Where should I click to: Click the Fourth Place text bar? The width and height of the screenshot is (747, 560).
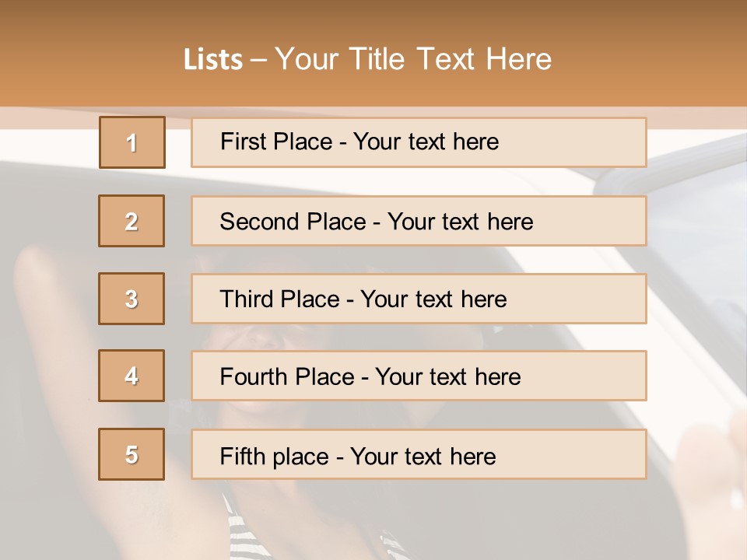pyautogui.click(x=419, y=376)
